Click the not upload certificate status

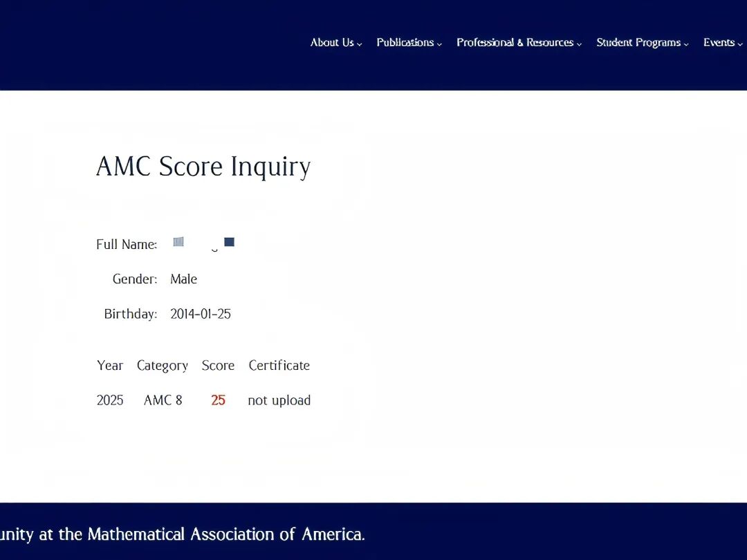point(279,400)
